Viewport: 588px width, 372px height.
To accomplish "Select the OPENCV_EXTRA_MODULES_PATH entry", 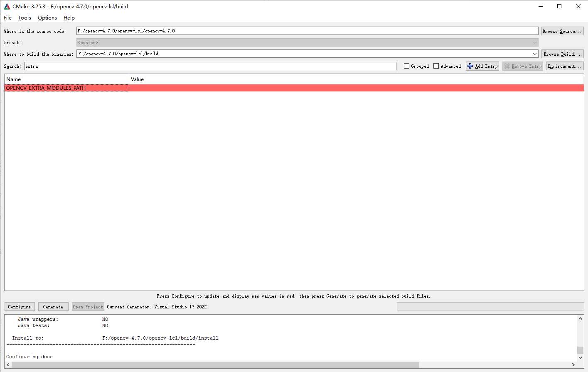I will tap(45, 88).
